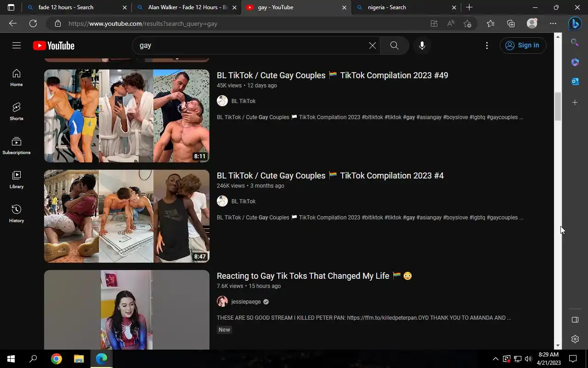
Task: Open the notification center icon
Action: coord(573,359)
